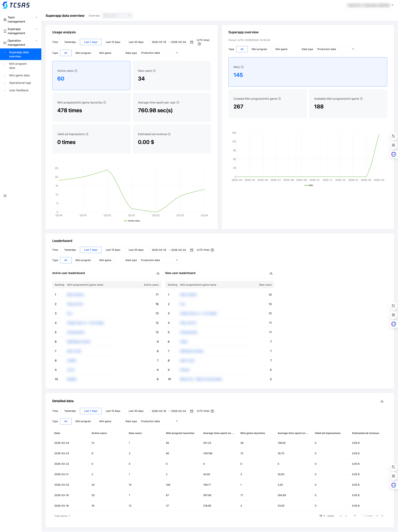This screenshot has width=398, height=532.
Task: Download the New user leaderboard
Action: click(x=271, y=273)
